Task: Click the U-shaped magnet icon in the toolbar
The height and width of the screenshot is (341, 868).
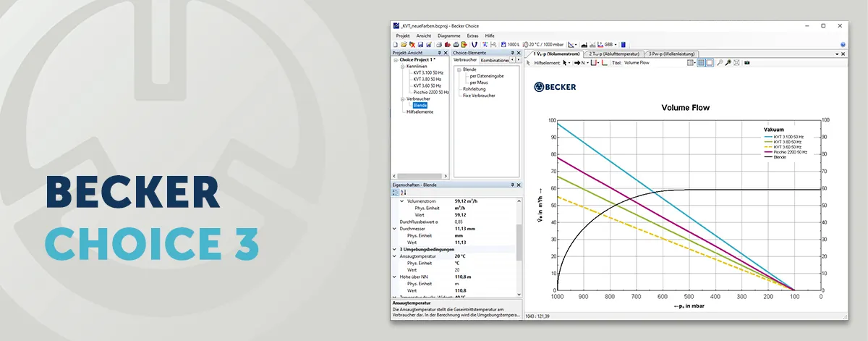Action: (x=475, y=45)
